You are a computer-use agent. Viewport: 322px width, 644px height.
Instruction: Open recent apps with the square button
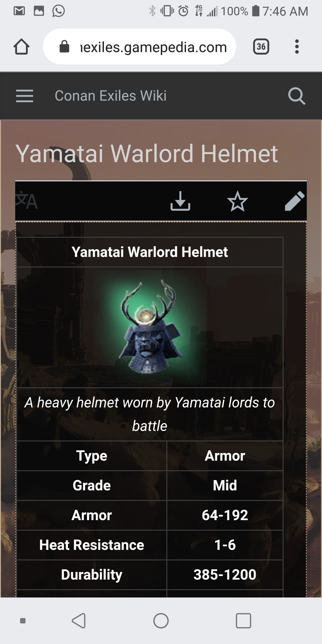(x=243, y=621)
